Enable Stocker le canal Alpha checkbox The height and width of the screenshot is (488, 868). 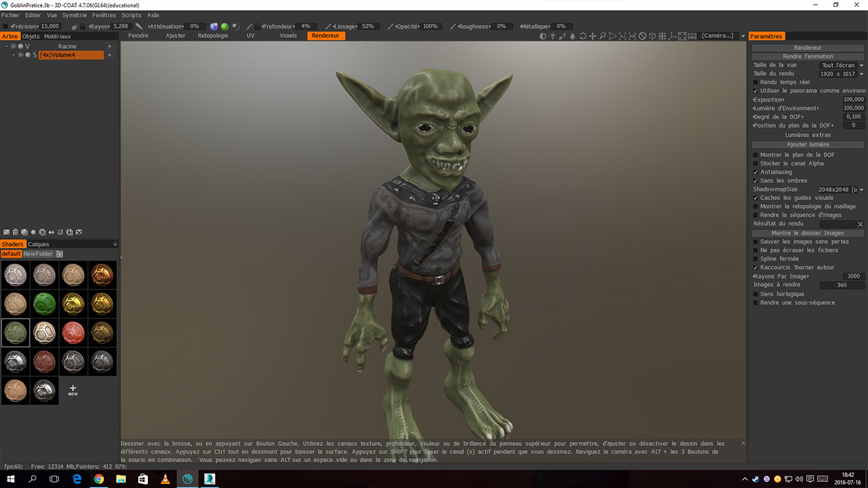point(755,163)
